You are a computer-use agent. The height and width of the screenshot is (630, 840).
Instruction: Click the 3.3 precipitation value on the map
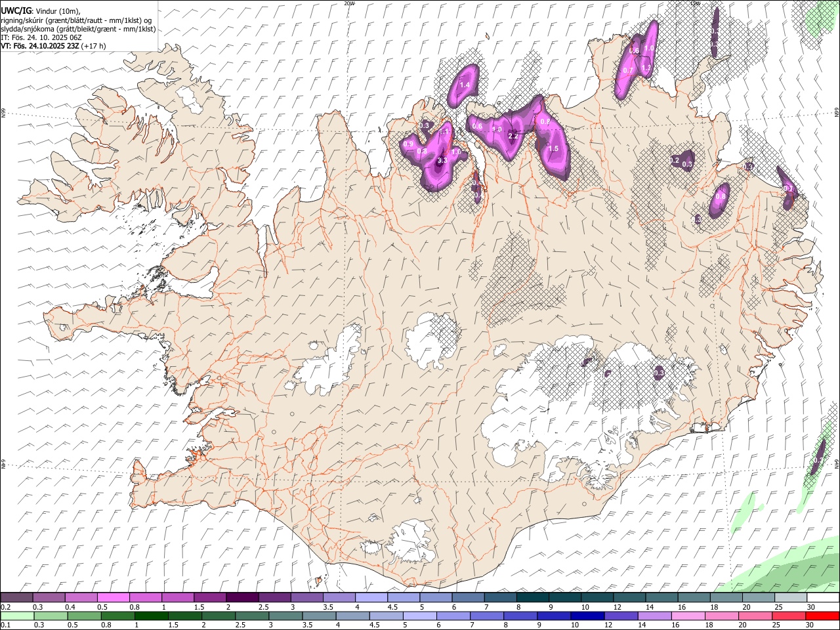[x=442, y=160]
